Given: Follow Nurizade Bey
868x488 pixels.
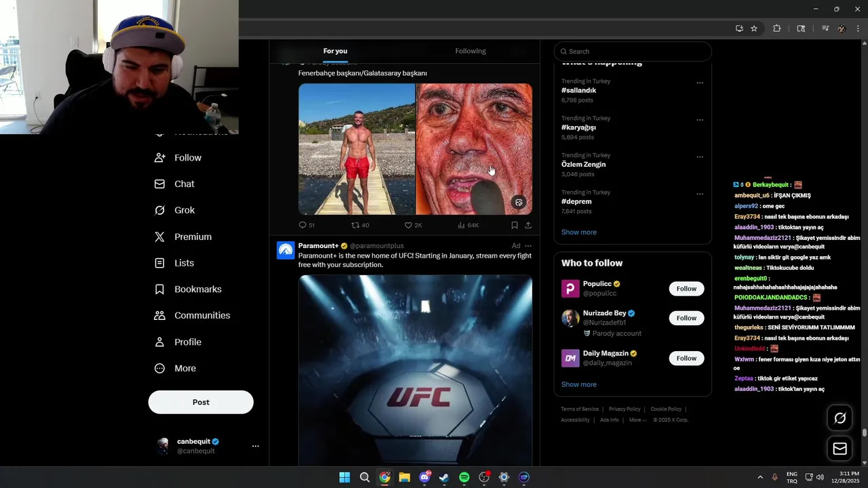Looking at the screenshot, I should 686,318.
